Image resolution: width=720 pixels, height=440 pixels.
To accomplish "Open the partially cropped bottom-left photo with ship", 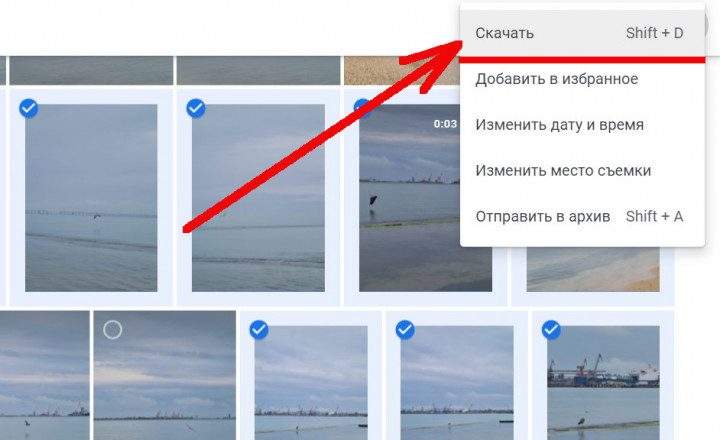I will tap(45, 375).
